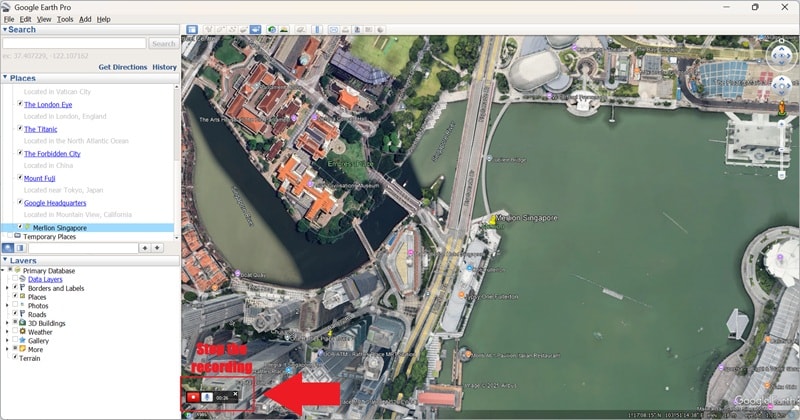Toggle the microphone audio record button

207,397
